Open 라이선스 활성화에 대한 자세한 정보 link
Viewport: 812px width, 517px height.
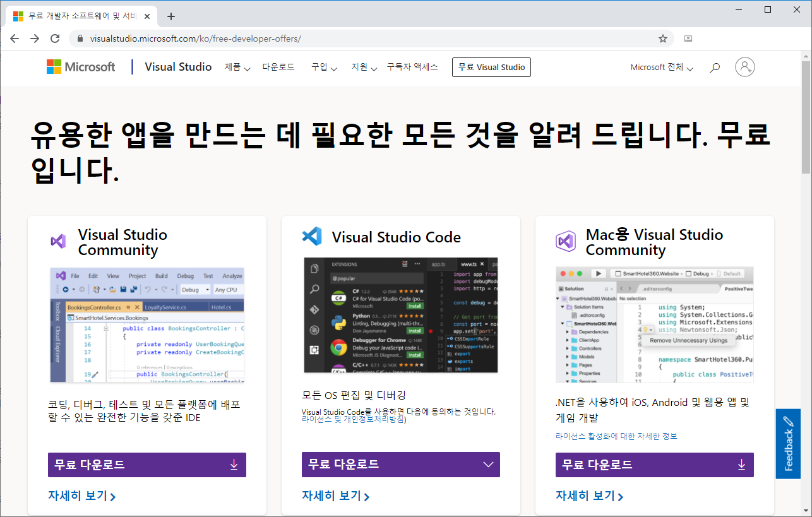point(616,436)
